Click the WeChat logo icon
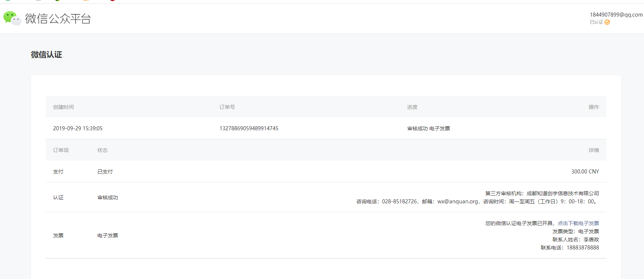 coord(12,18)
